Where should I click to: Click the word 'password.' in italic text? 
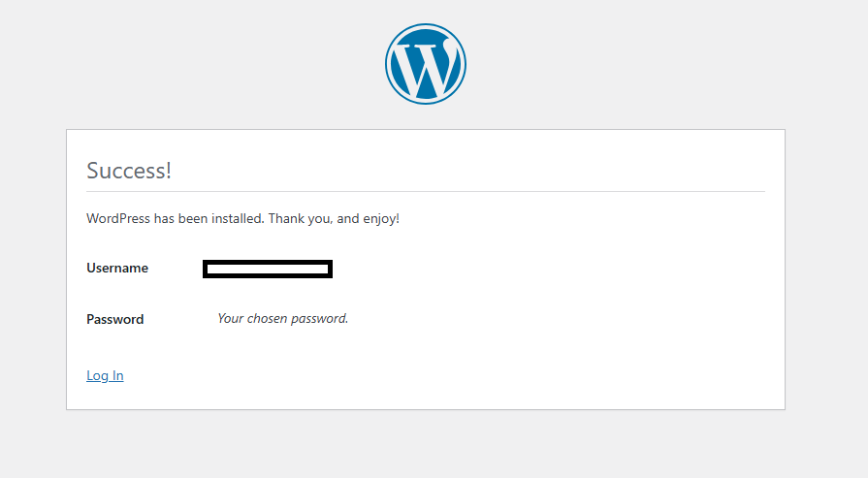[319, 318]
